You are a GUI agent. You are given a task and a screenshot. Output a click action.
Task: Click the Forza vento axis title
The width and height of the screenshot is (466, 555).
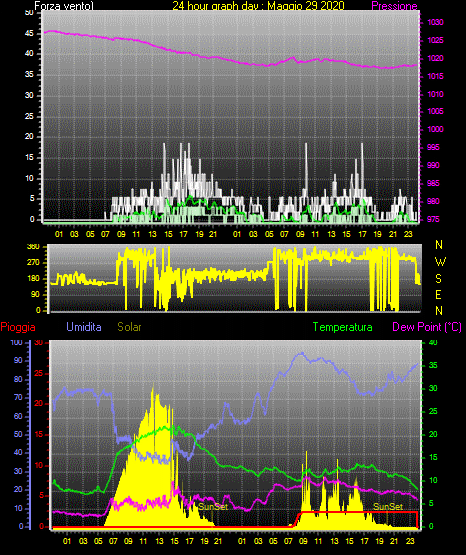[64, 6]
